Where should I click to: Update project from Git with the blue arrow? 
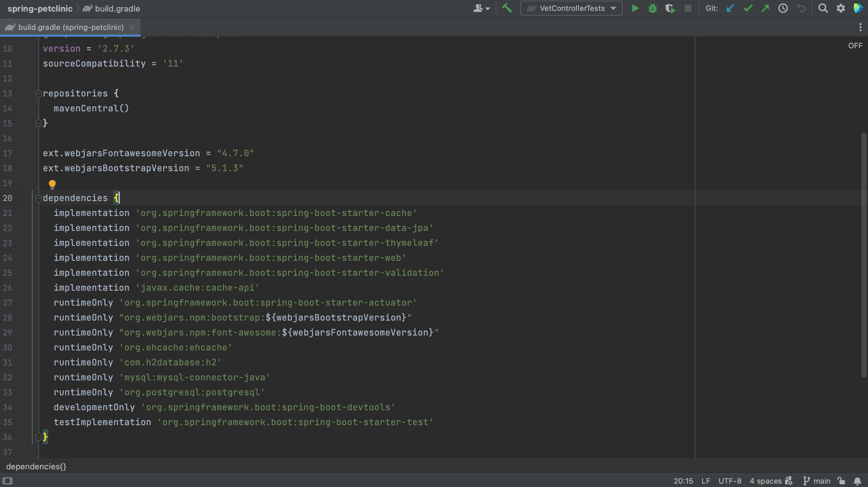coord(730,8)
